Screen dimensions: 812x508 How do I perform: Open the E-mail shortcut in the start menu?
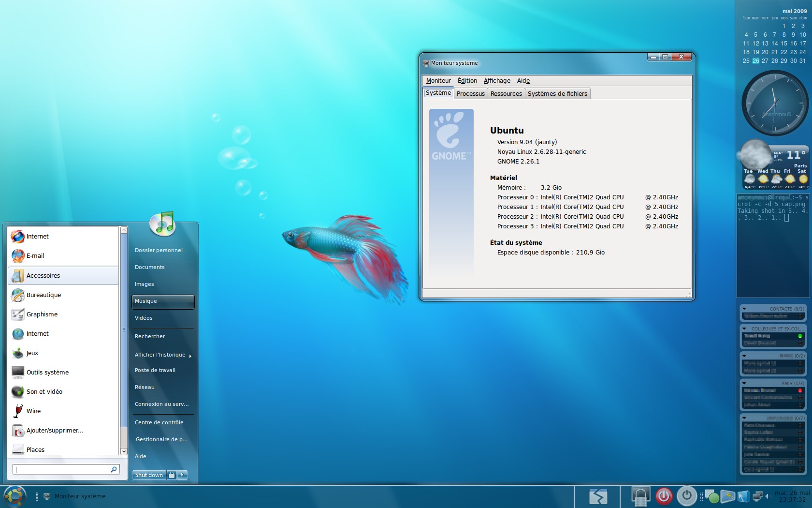(x=63, y=256)
